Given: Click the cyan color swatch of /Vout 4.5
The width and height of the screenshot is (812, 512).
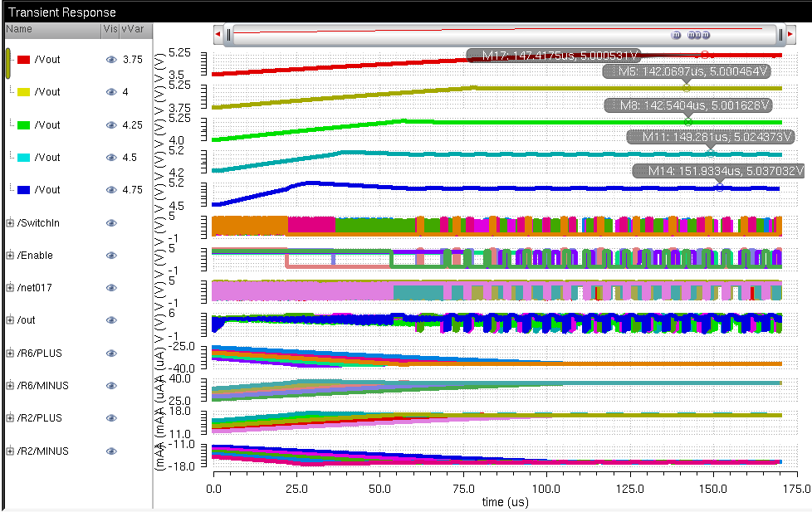Looking at the screenshot, I should coord(24,158).
